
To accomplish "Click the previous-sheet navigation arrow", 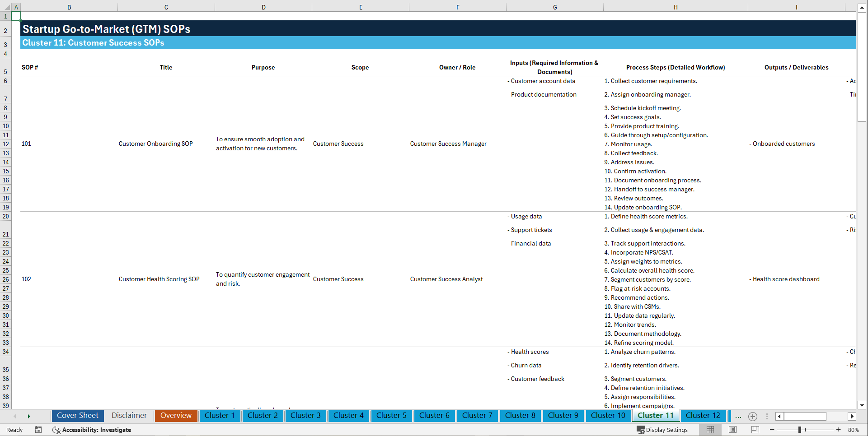I will (15, 416).
